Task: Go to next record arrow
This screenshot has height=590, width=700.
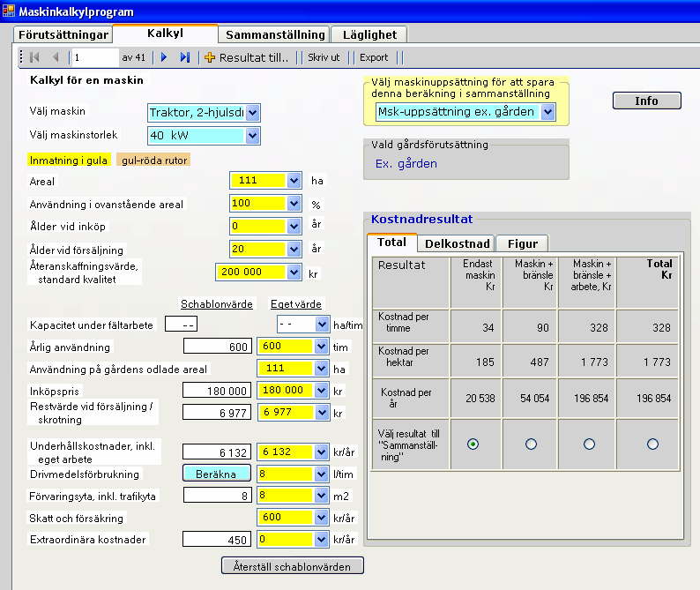Action: click(164, 57)
